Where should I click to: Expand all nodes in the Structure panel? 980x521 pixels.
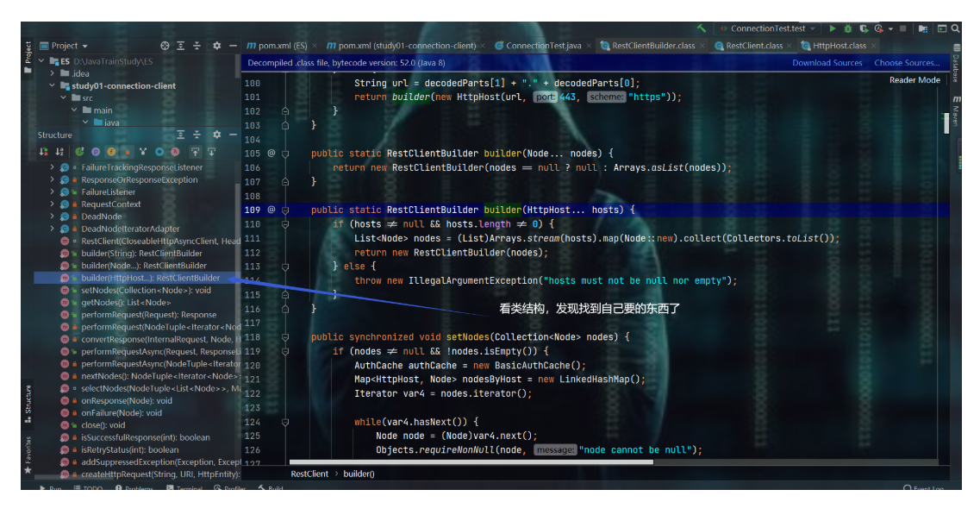tap(181, 135)
